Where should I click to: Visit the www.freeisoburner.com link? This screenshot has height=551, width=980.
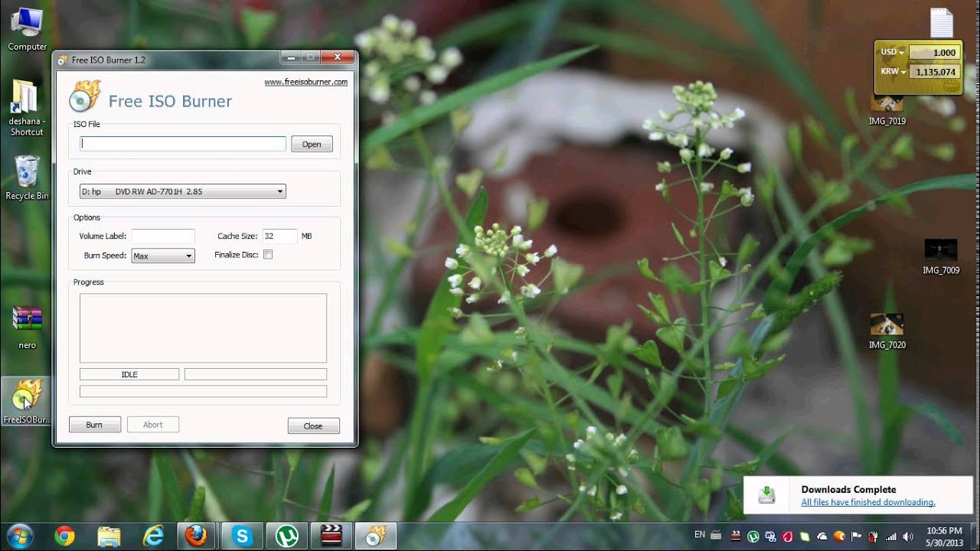[x=306, y=82]
